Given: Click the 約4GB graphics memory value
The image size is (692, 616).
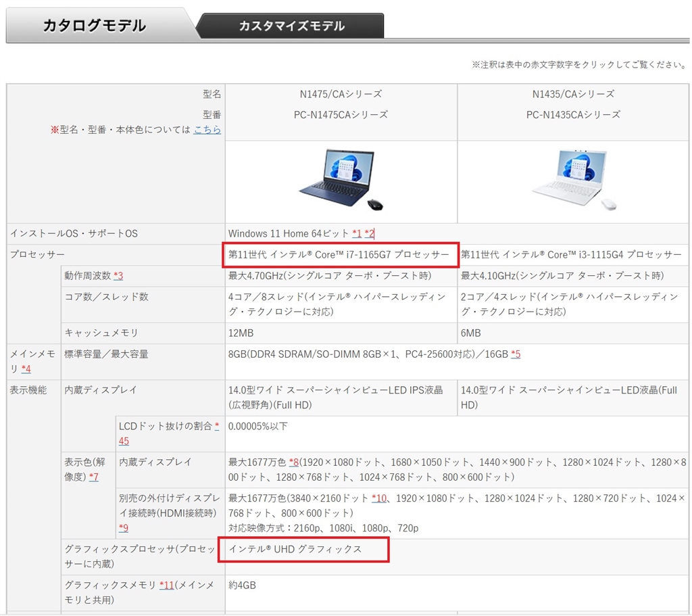Looking at the screenshot, I should (242, 585).
